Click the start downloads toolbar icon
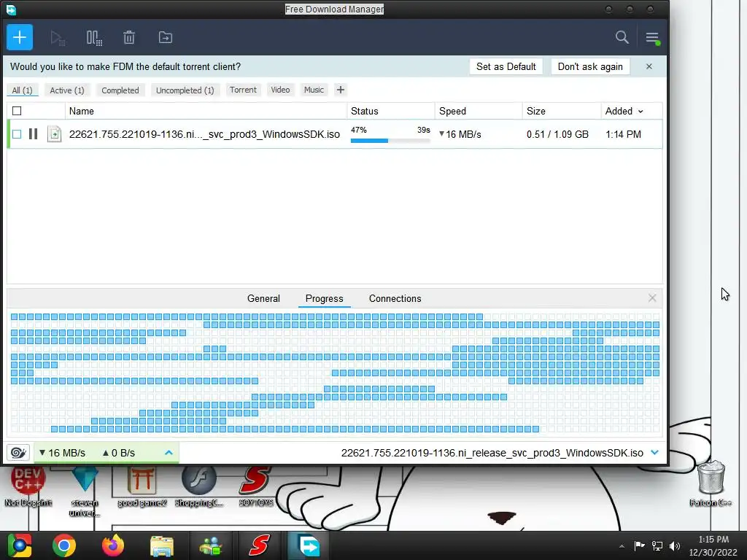 [57, 38]
